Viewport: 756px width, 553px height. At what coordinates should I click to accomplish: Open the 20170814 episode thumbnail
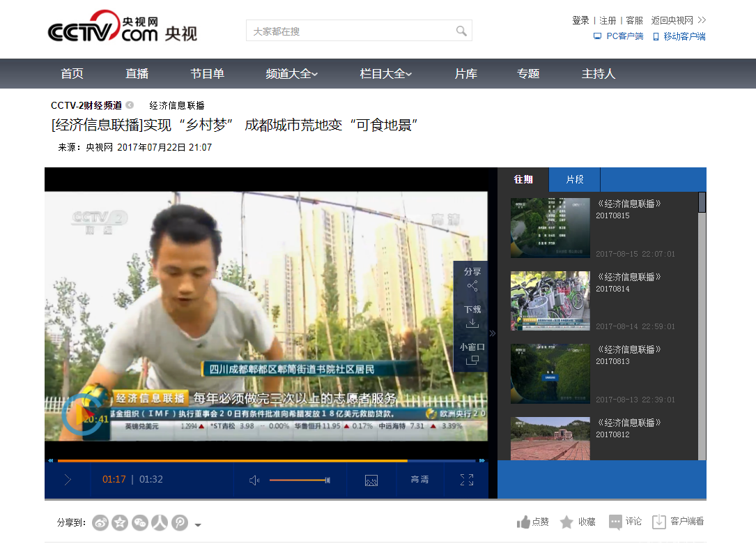tap(550, 301)
